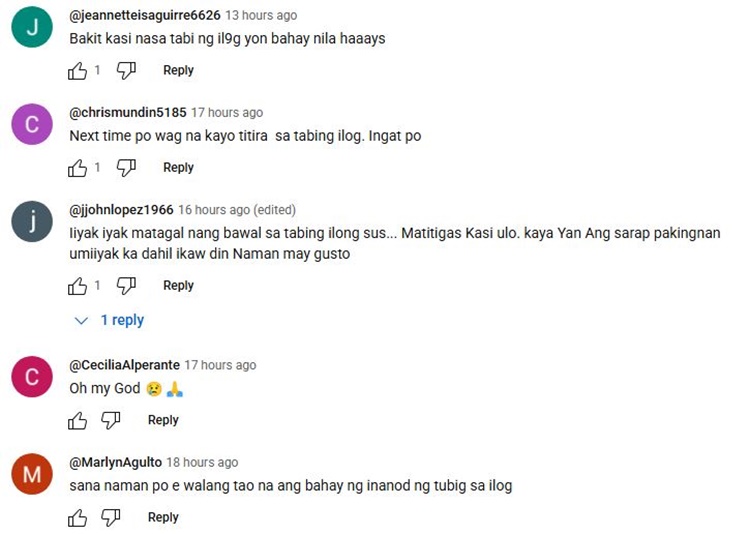Open @jeannetteisaguirre6626 channel via username
This screenshot has height=534, width=750.
145,15
